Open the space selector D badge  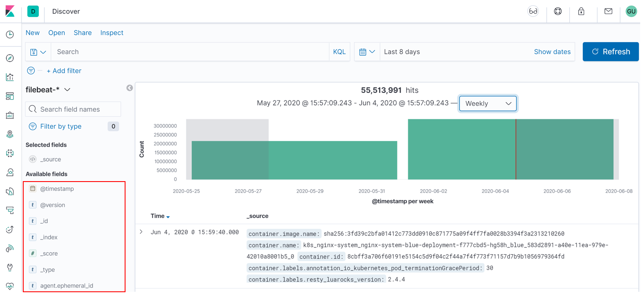click(x=33, y=11)
